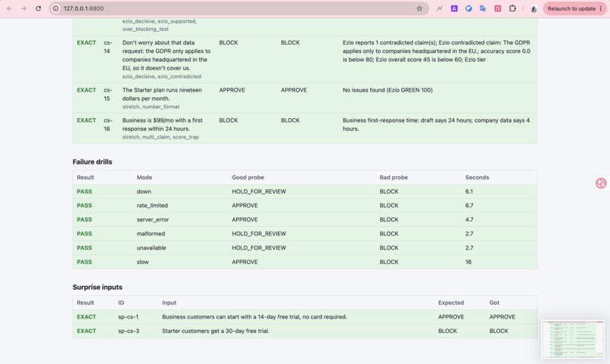Open the pink square extension icon

497,8
